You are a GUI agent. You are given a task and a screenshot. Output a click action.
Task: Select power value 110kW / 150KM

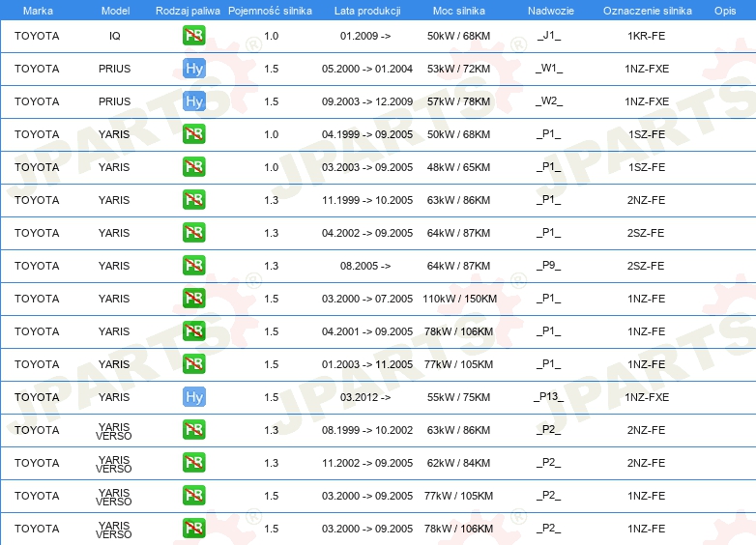459,299
